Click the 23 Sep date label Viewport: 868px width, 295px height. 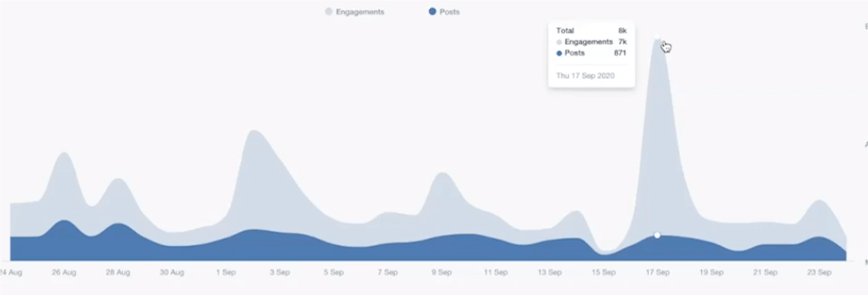pyautogui.click(x=819, y=272)
